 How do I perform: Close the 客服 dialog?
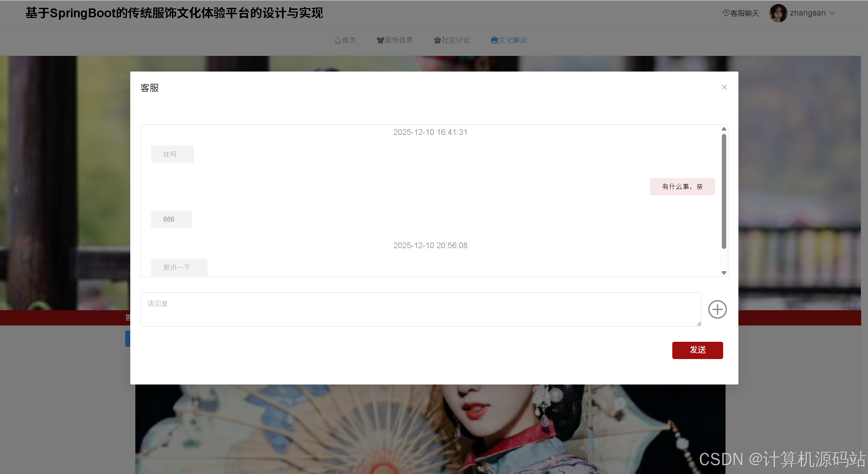pos(724,87)
